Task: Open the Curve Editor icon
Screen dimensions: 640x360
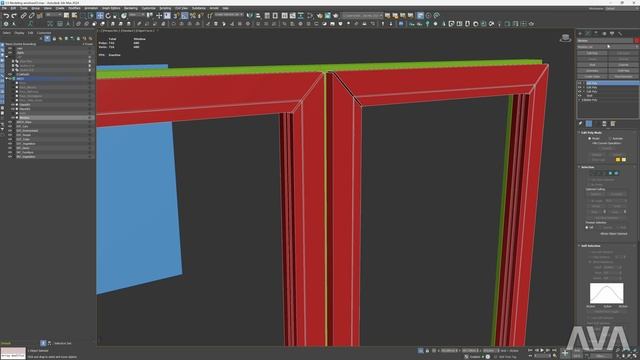Action: [x=293, y=16]
